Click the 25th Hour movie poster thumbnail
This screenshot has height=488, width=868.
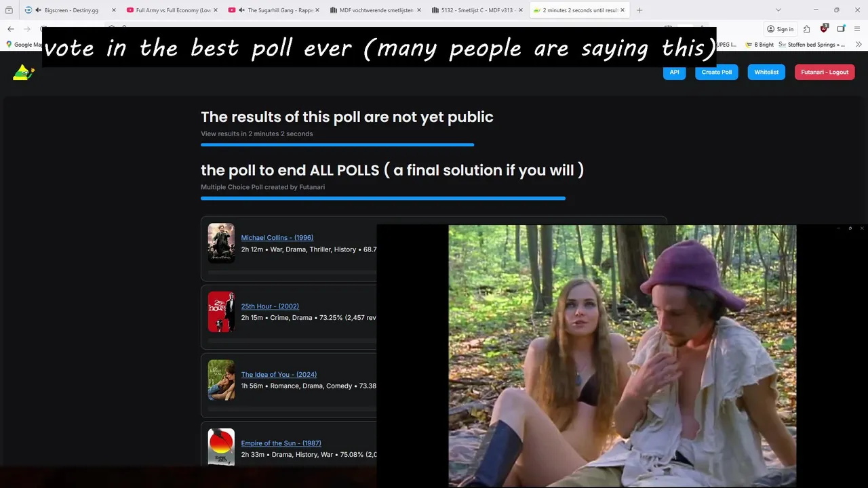point(221,312)
